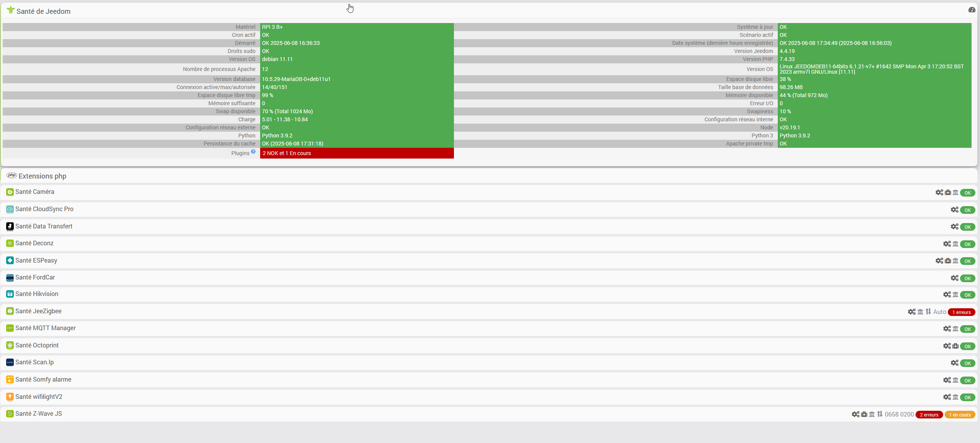
Task: Click the gears icon in Santé CloudSync Pro row
Action: click(x=955, y=210)
